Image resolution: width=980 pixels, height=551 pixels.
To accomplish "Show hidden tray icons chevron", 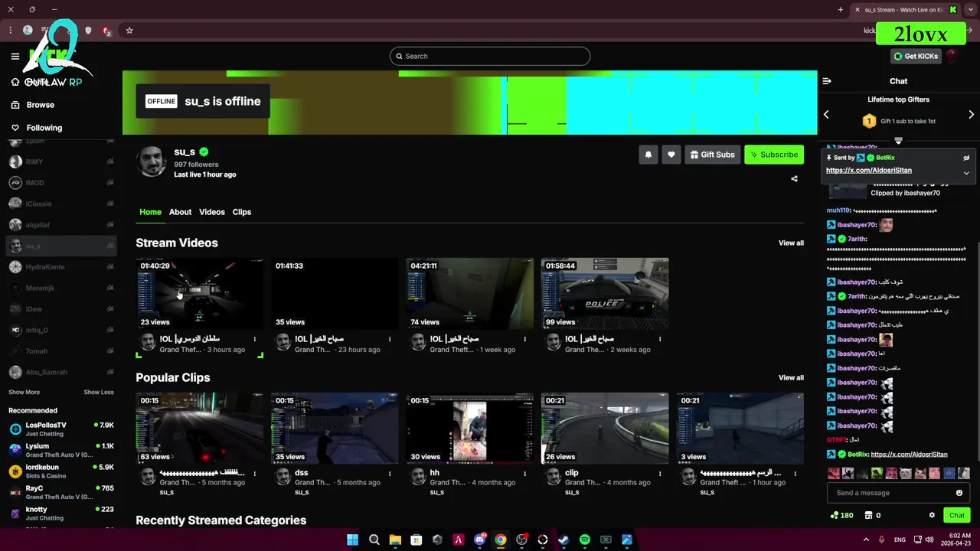I will pos(867,540).
